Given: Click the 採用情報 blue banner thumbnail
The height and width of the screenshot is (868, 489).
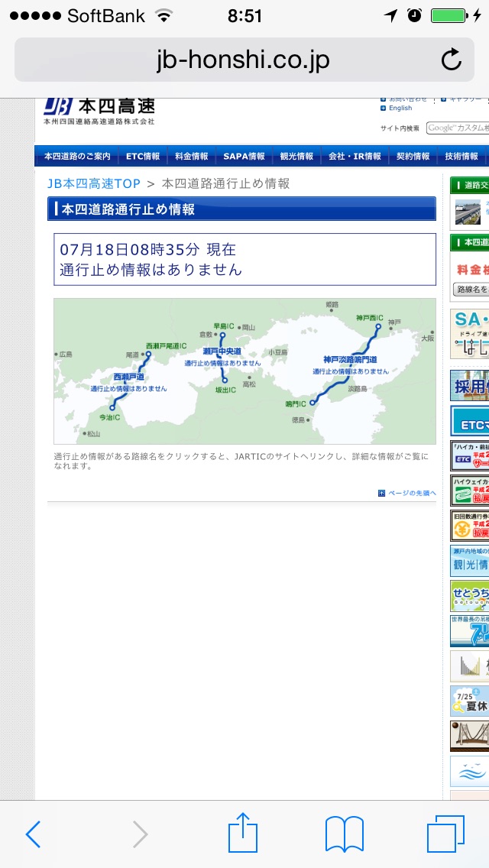Looking at the screenshot, I should [469, 387].
